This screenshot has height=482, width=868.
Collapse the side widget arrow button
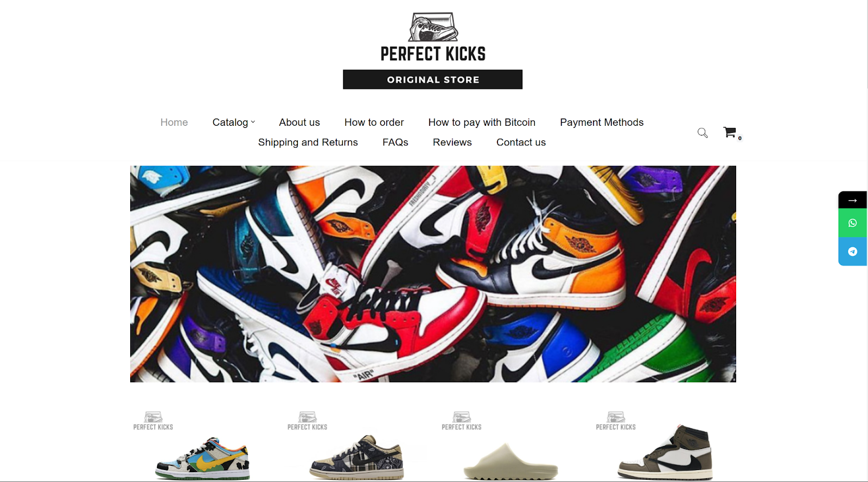pyautogui.click(x=853, y=200)
